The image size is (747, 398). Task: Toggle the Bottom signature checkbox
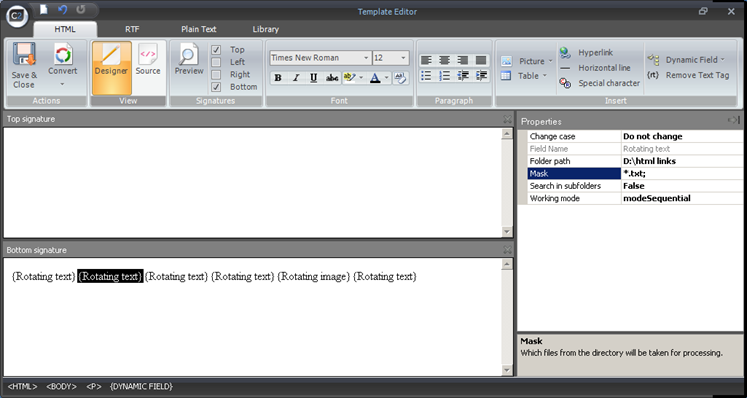click(x=216, y=87)
